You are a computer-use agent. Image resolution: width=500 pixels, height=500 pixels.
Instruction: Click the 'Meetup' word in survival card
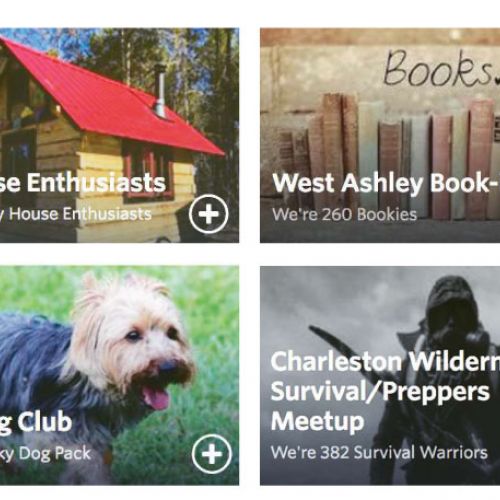(317, 422)
